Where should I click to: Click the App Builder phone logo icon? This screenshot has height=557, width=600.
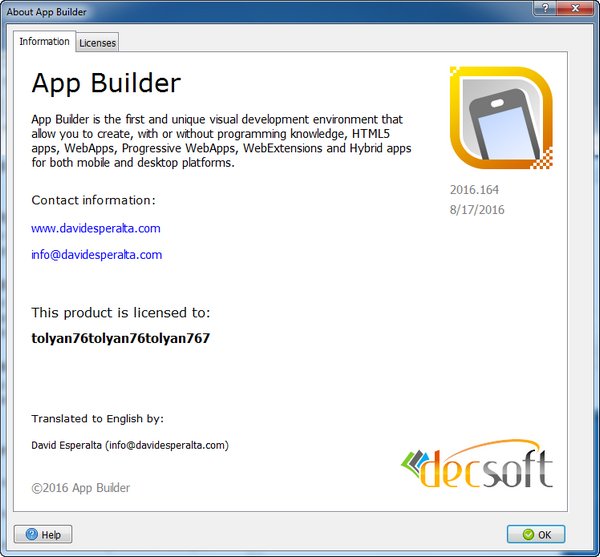coord(501,118)
